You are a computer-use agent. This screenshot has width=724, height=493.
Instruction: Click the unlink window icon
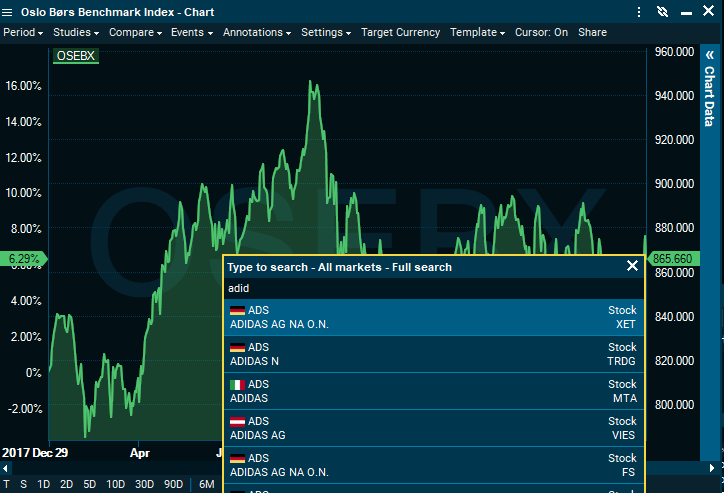661,12
